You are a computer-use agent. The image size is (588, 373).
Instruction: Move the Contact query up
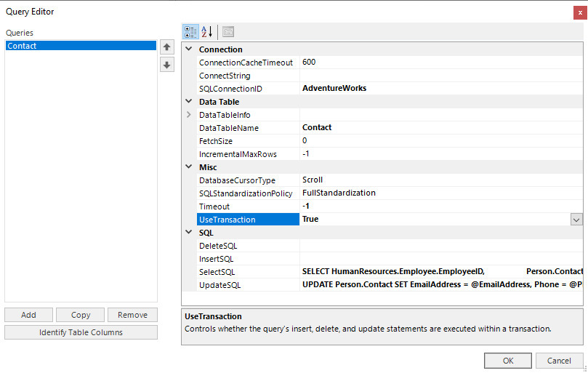click(167, 47)
